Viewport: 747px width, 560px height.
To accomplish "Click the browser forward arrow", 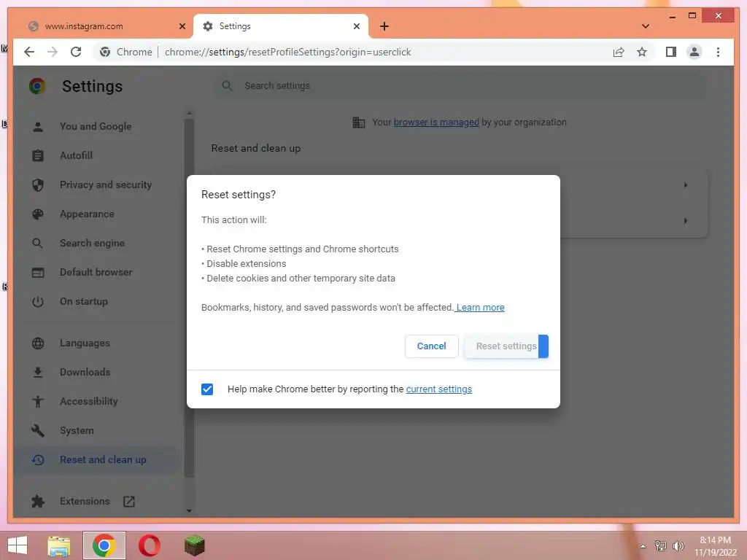I will coord(53,52).
